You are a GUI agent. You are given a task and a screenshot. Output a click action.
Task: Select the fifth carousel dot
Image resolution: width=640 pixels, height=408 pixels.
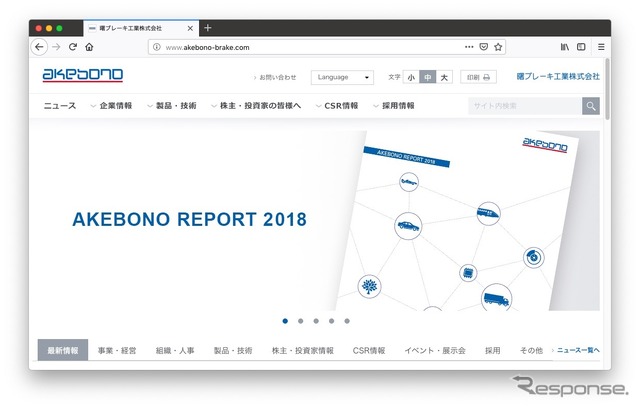tap(347, 321)
